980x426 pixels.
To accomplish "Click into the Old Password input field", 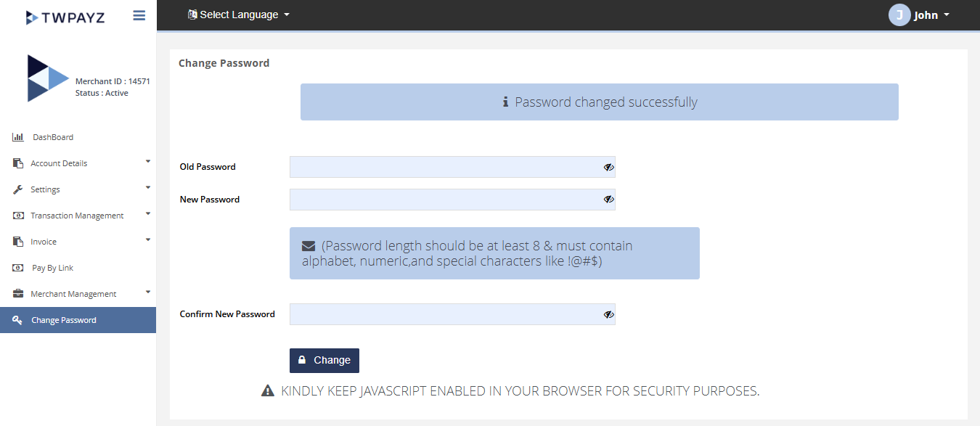I will click(444, 167).
